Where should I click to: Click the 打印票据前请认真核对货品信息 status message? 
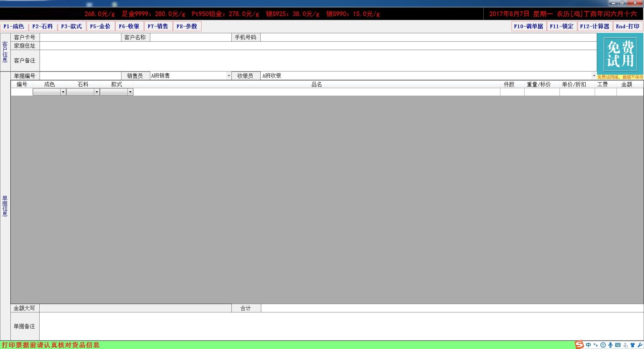coord(51,345)
